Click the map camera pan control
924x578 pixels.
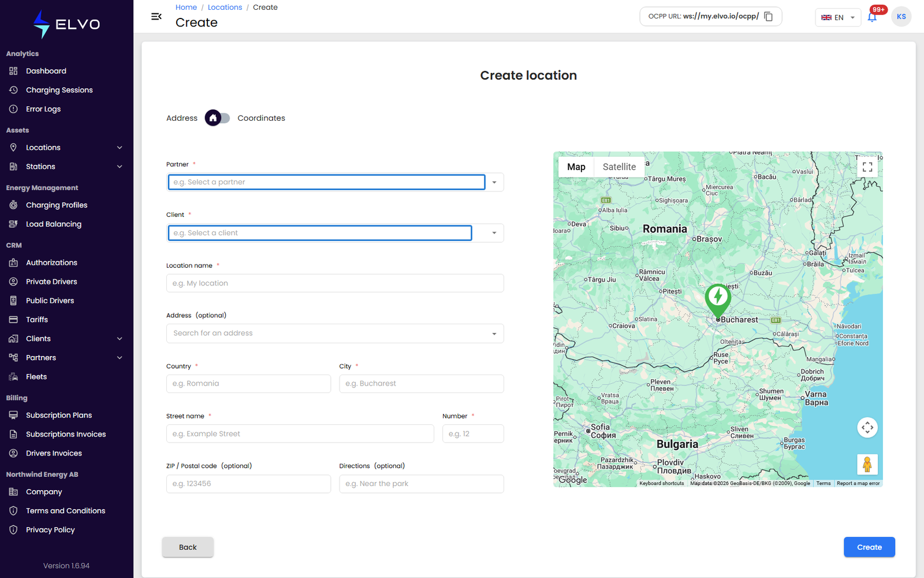(867, 428)
